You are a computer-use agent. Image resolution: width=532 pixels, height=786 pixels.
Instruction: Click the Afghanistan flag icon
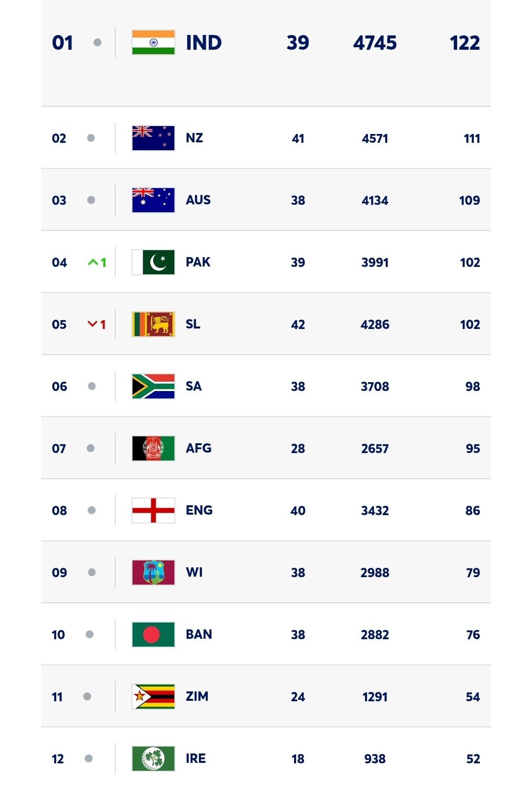tap(153, 448)
